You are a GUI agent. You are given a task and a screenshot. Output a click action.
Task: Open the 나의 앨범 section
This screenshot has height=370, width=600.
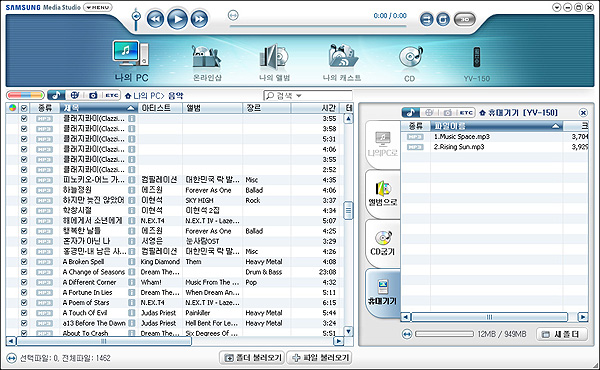[x=274, y=63]
